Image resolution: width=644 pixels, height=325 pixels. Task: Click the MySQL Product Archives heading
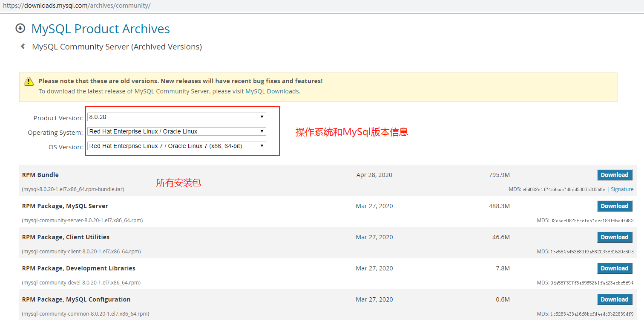point(101,29)
